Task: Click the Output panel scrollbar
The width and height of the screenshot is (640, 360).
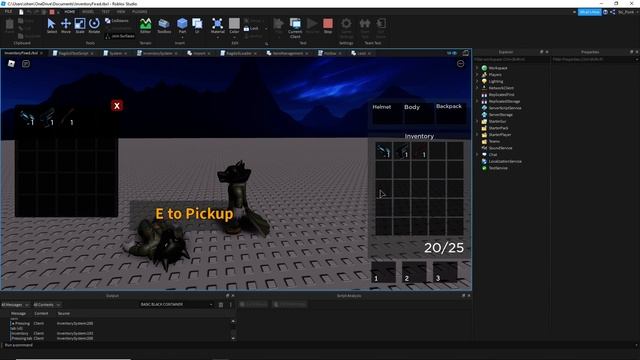Action: click(x=233, y=330)
